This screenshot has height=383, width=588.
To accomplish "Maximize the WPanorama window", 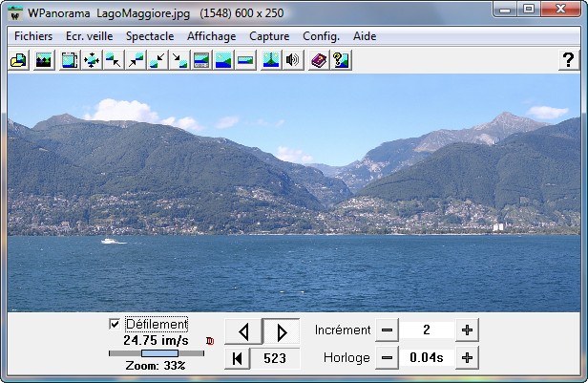I will (529, 10).
